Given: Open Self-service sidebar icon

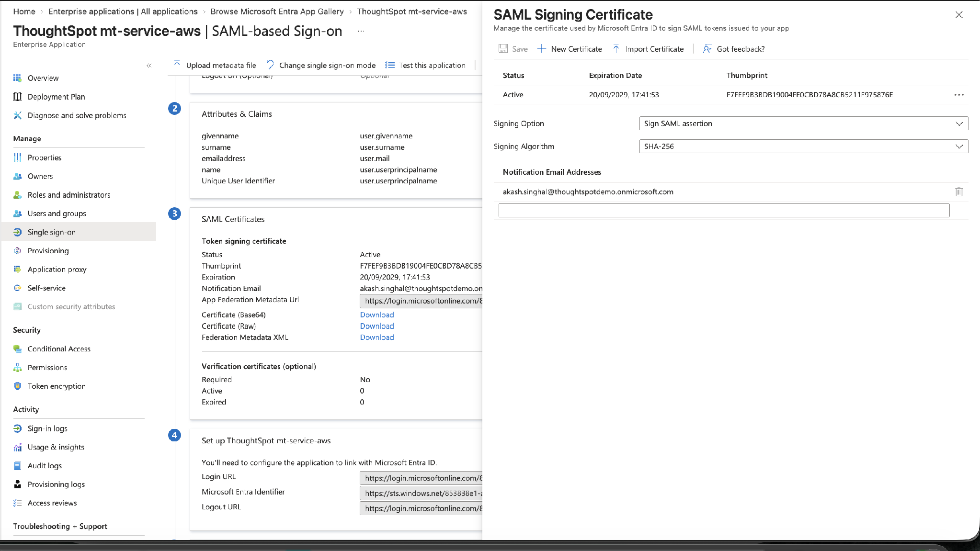Looking at the screenshot, I should tap(17, 288).
